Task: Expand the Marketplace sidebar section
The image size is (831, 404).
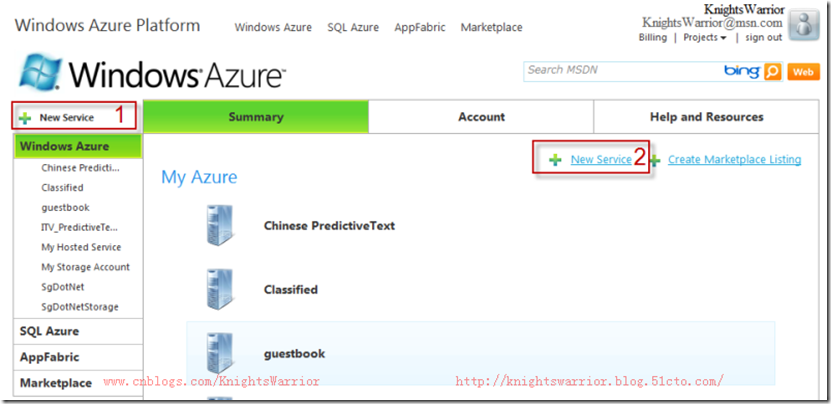Action: coord(56,383)
